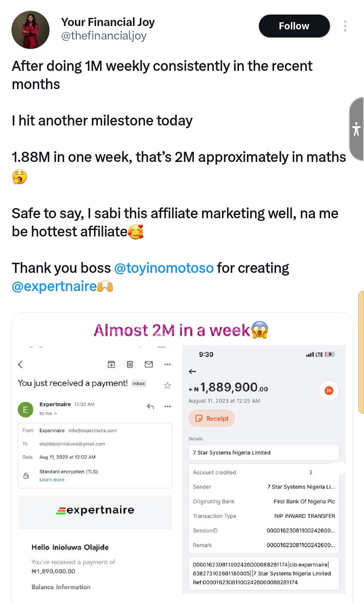Click the bank app back arrow
The height and width of the screenshot is (603, 364).
(x=192, y=371)
